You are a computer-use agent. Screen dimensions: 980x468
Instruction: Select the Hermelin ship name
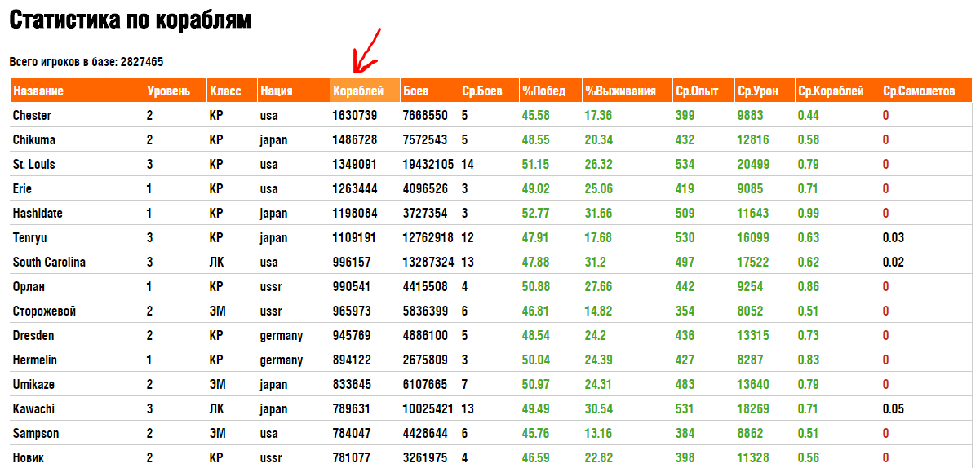pos(35,360)
